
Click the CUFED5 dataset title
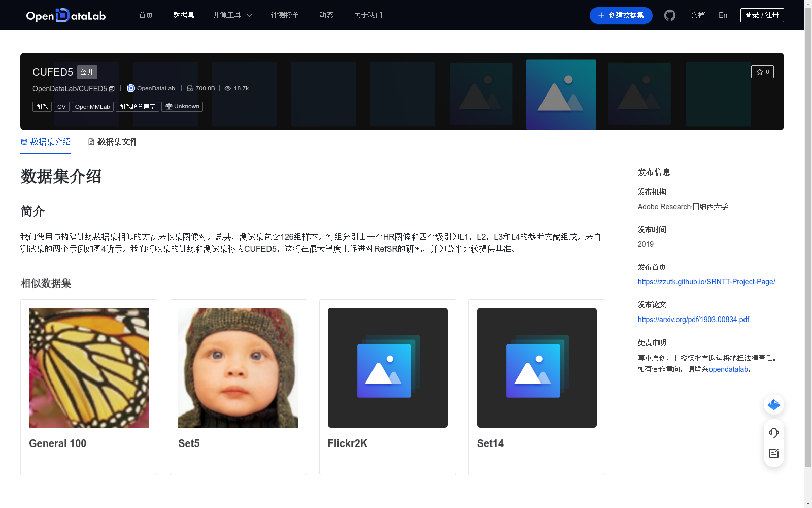(53, 72)
